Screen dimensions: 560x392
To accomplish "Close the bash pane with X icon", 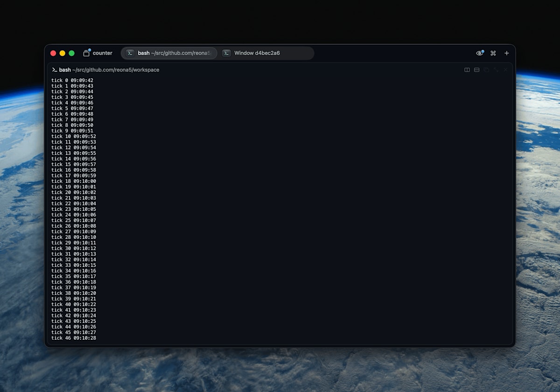I will click(x=505, y=70).
